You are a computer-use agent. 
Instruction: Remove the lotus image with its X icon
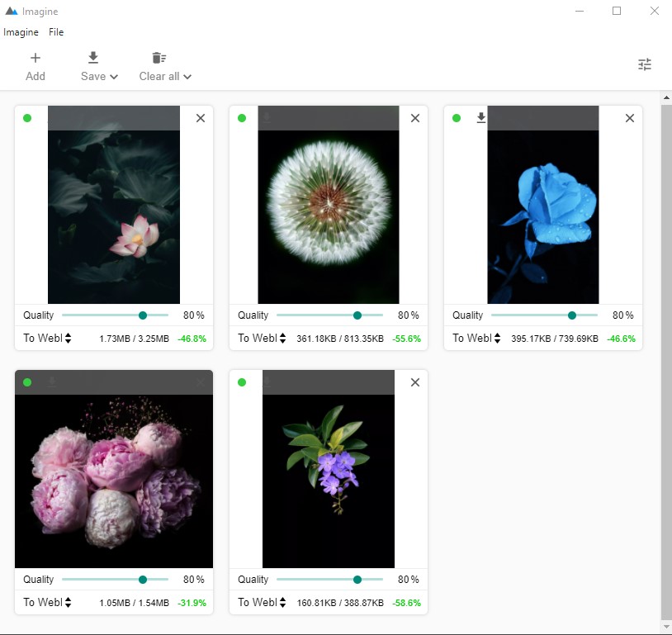pos(201,118)
